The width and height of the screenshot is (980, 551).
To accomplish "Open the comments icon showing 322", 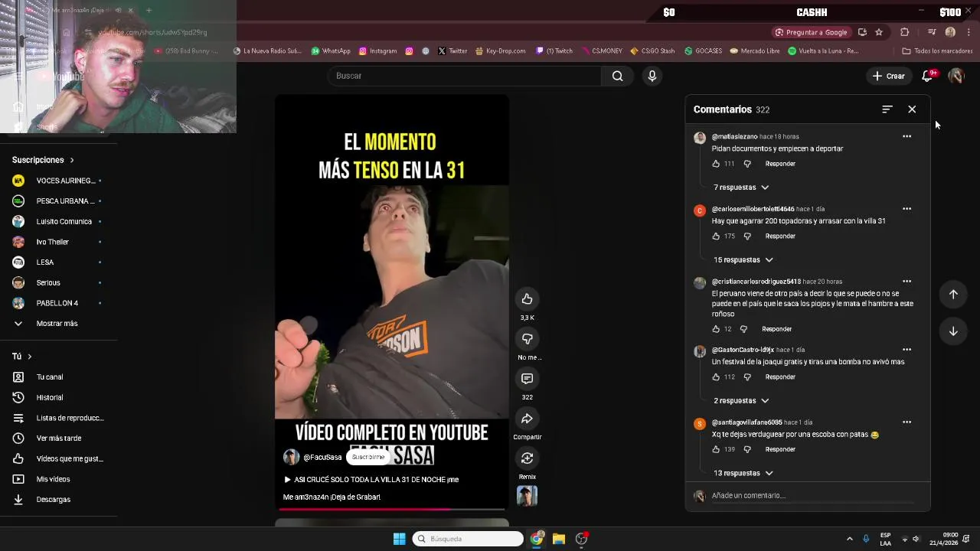I will pos(527,378).
